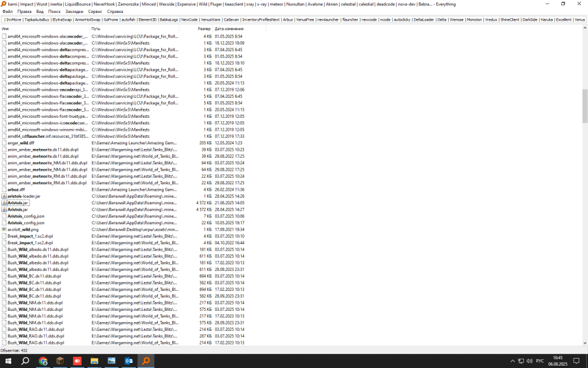Click the Everything title bar app icon
Viewport: 588px width, 368px height.
coord(4,4)
